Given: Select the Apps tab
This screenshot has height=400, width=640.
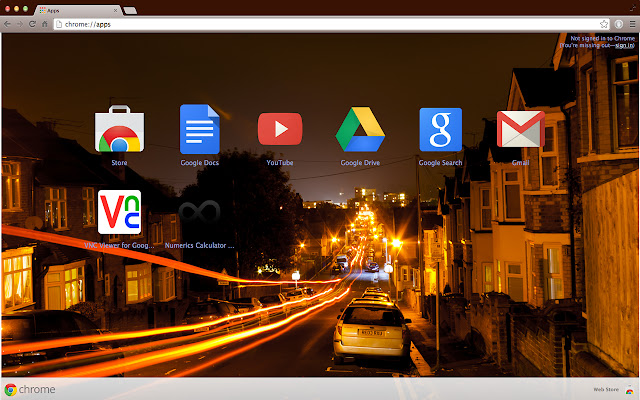Looking at the screenshot, I should (x=78, y=10).
